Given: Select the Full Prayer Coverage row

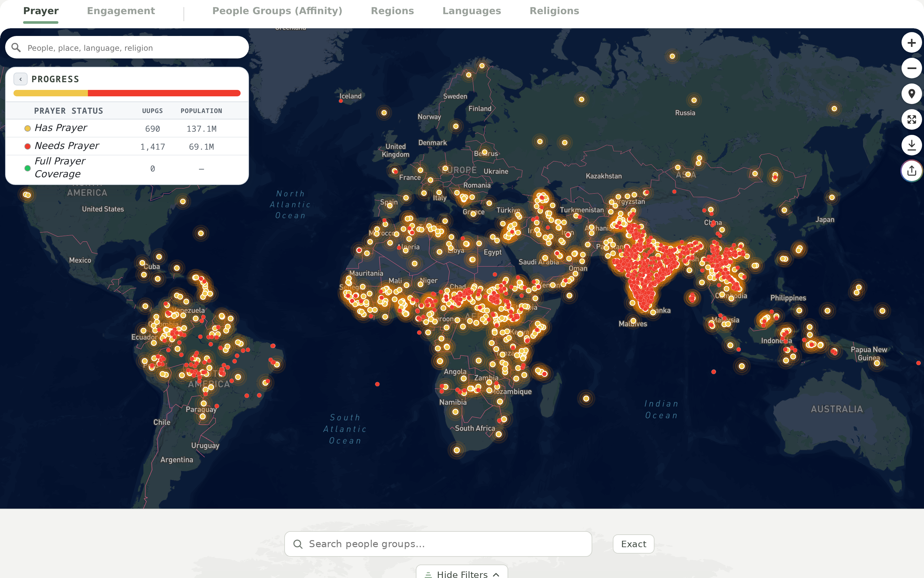Looking at the screenshot, I should [127, 168].
